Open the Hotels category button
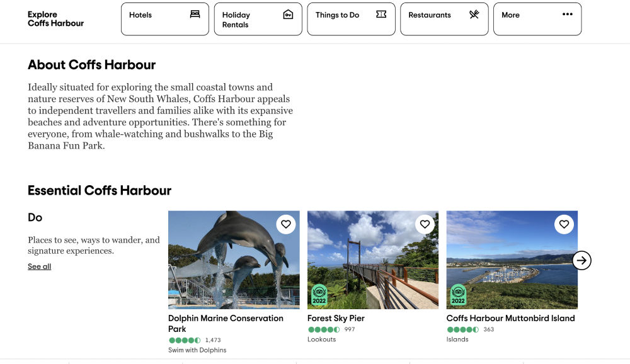Viewport: 630px width, 364px height. pos(164,19)
